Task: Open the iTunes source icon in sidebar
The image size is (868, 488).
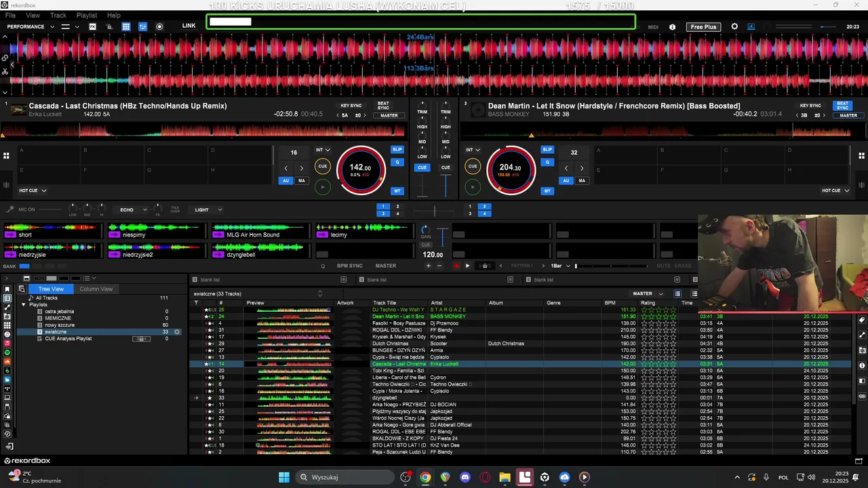Action: [7, 334]
